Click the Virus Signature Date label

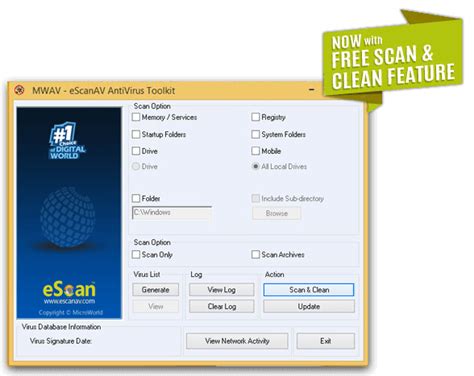click(x=61, y=341)
